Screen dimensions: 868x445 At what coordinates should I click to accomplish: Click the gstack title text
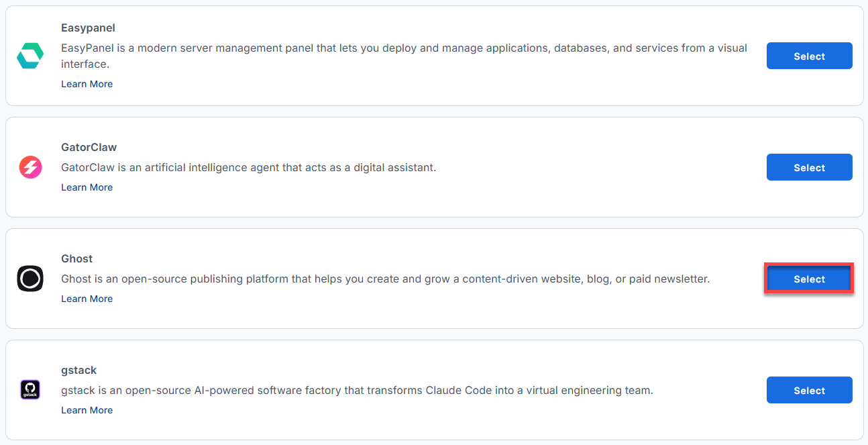coord(78,370)
